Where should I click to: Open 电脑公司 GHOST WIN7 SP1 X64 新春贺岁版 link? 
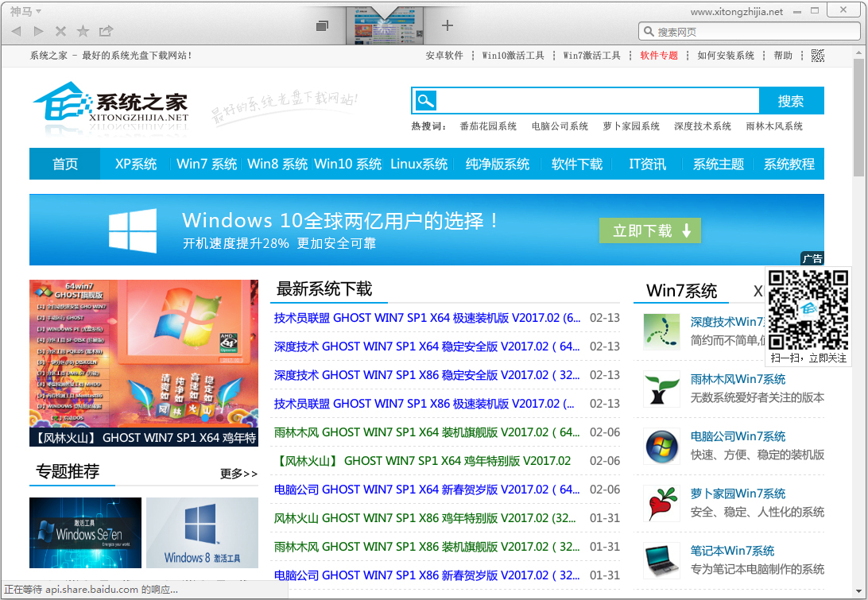[426, 490]
